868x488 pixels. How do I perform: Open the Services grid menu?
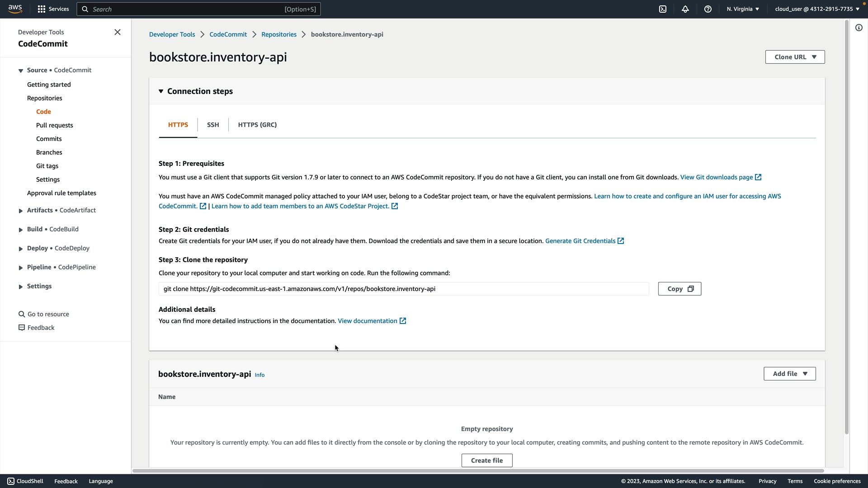click(x=53, y=9)
